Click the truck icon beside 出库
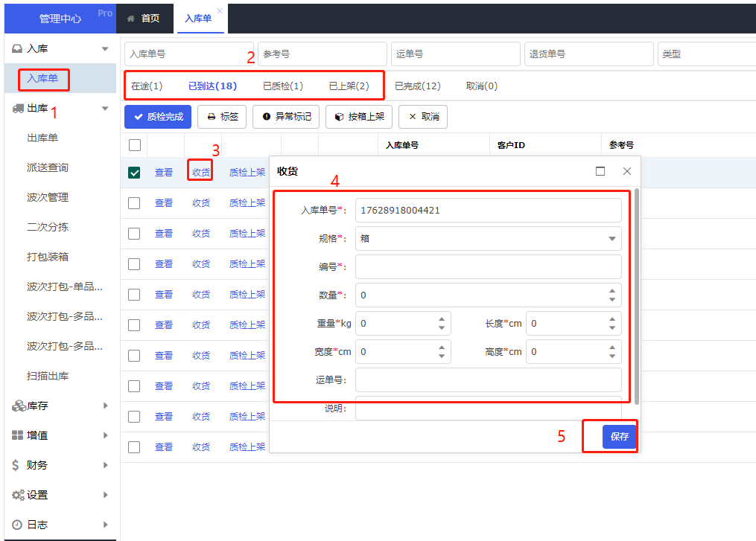Viewport: 756px width, 541px height. (18, 109)
